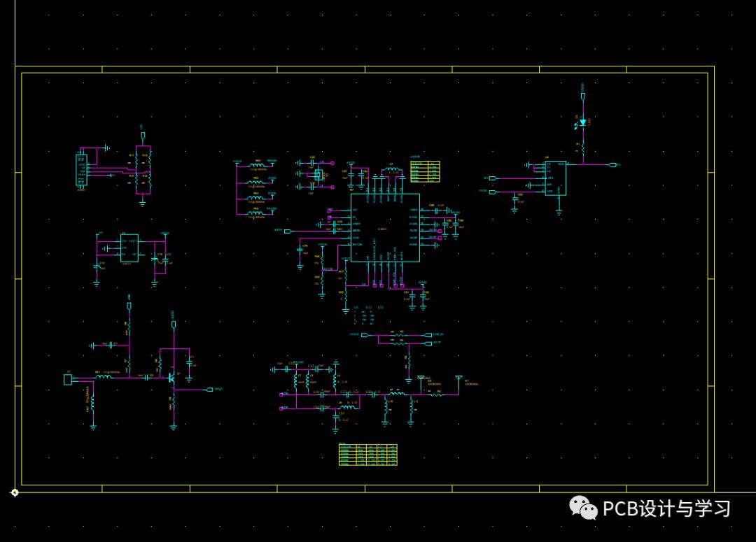Viewport: 756px width, 542px height.
Task: Select the small 8-pin IC at upper right
Action: [555, 178]
